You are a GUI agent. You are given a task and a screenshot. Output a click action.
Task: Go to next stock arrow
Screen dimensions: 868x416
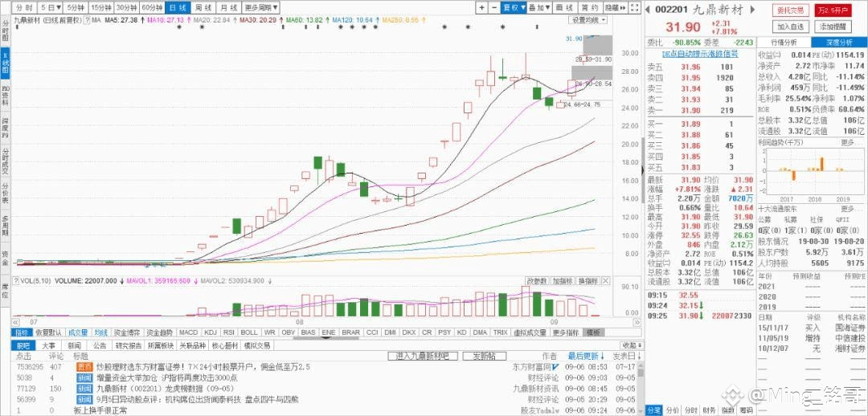tap(752, 10)
